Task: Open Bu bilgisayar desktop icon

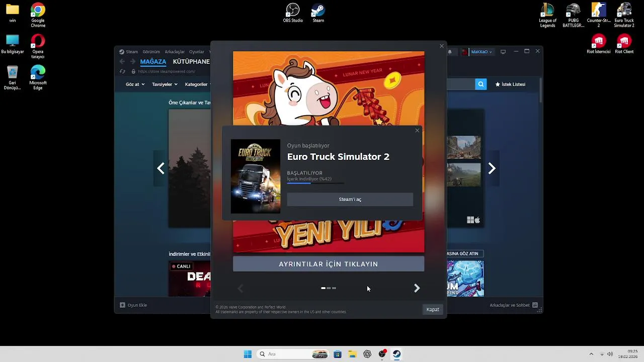Action: tap(12, 44)
